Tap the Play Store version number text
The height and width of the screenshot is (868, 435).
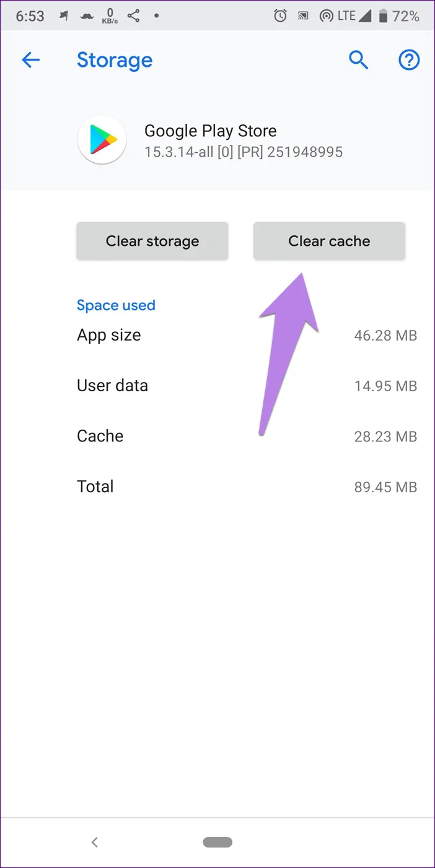[x=243, y=152]
